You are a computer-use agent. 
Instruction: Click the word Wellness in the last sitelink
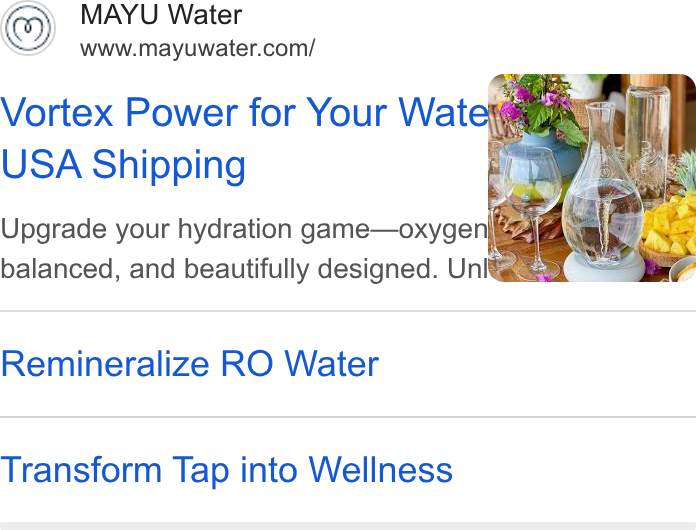pyautogui.click(x=380, y=469)
